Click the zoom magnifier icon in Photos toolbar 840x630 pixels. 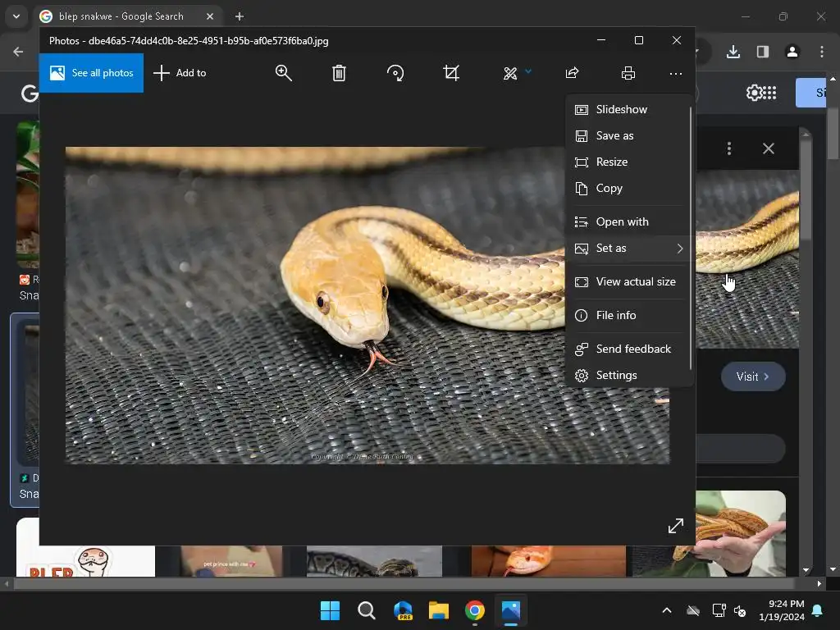click(x=284, y=73)
